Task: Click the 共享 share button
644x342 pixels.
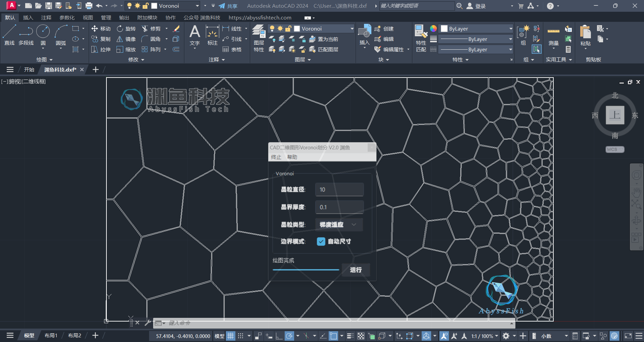Action: coord(228,6)
